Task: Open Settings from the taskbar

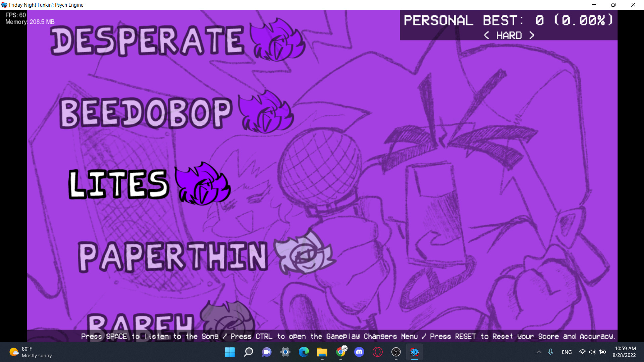Action: (x=285, y=352)
